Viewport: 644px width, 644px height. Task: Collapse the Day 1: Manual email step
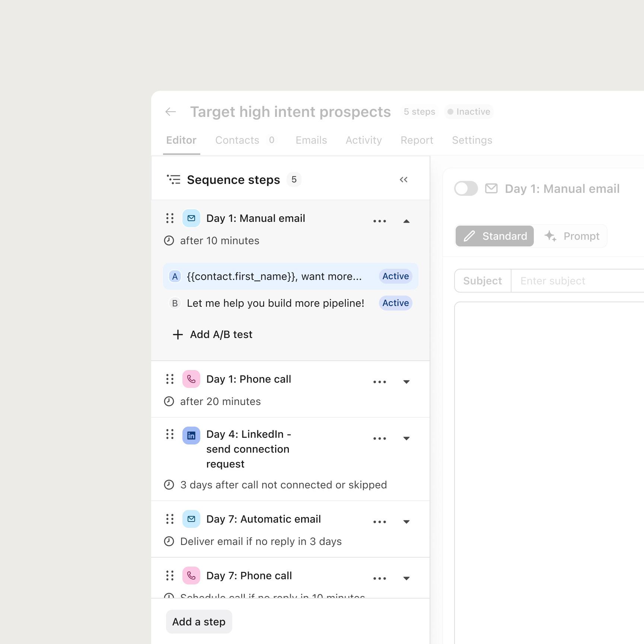pyautogui.click(x=407, y=221)
